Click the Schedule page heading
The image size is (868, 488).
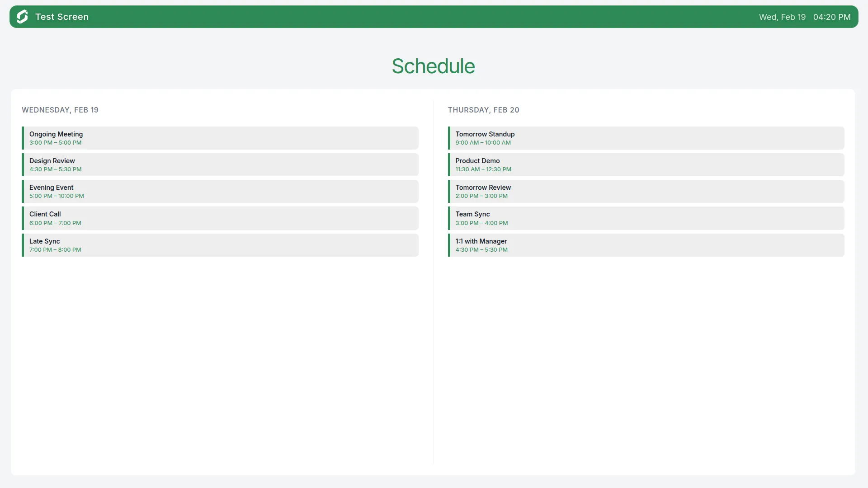coord(433,66)
